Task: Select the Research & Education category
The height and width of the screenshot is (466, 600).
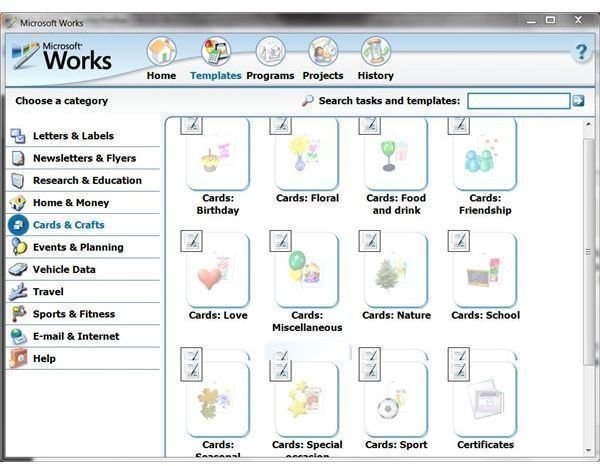Action: (x=87, y=180)
